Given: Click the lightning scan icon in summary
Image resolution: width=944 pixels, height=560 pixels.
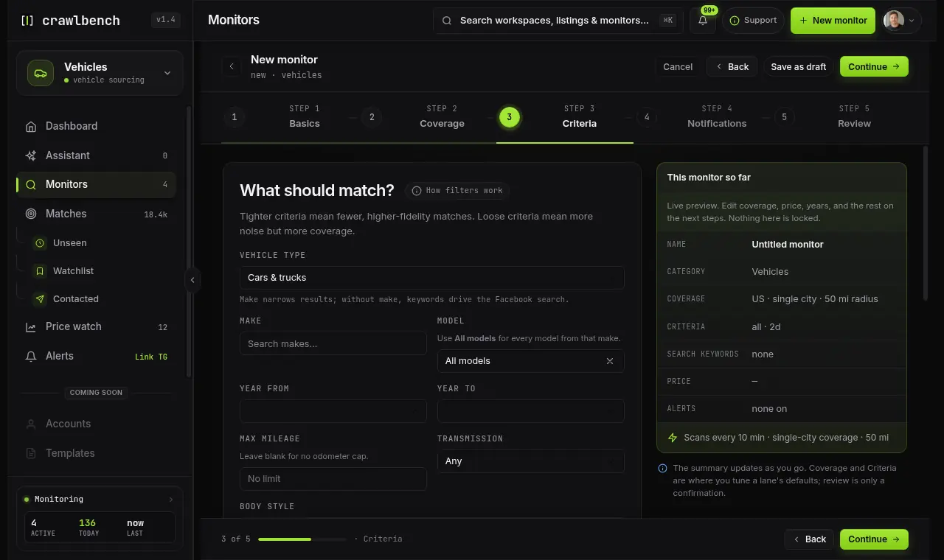Looking at the screenshot, I should click(x=673, y=438).
